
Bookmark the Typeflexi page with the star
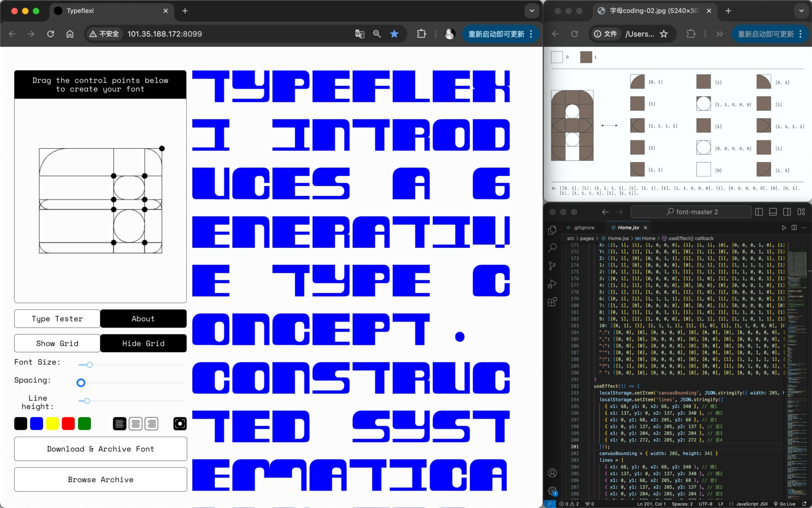(394, 34)
